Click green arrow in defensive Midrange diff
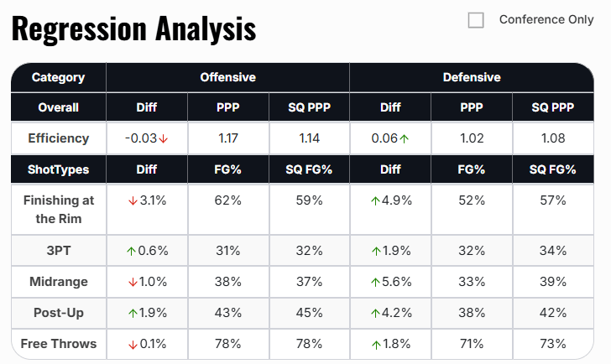 pyautogui.click(x=374, y=283)
